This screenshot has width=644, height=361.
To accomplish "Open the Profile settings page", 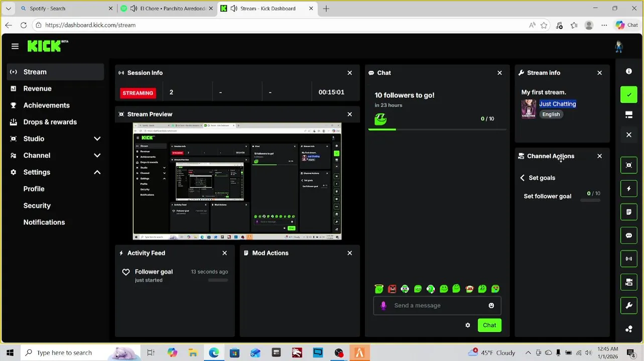I will (x=34, y=189).
